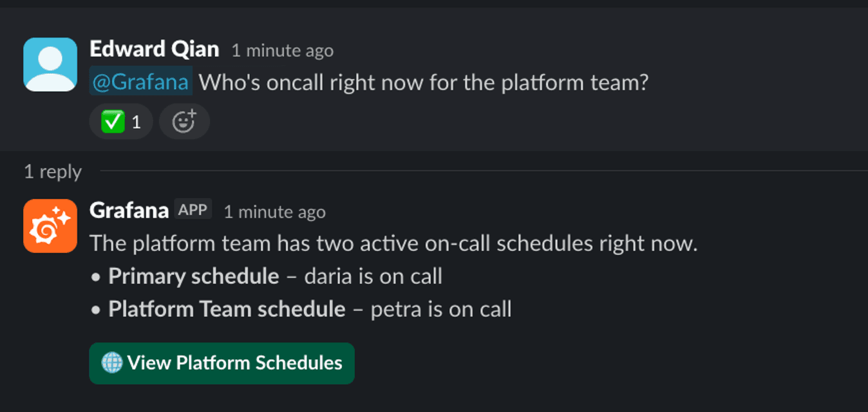
Task: Open the @Grafana mention
Action: tap(140, 82)
